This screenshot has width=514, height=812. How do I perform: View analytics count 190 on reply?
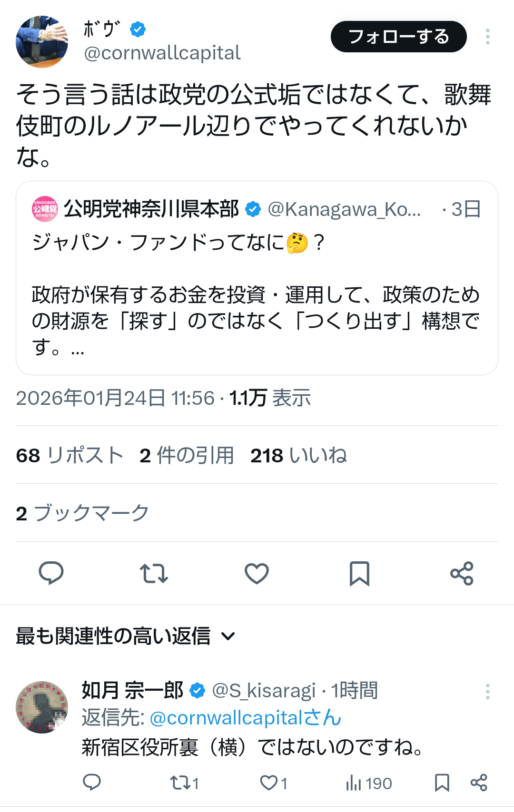pos(369,783)
